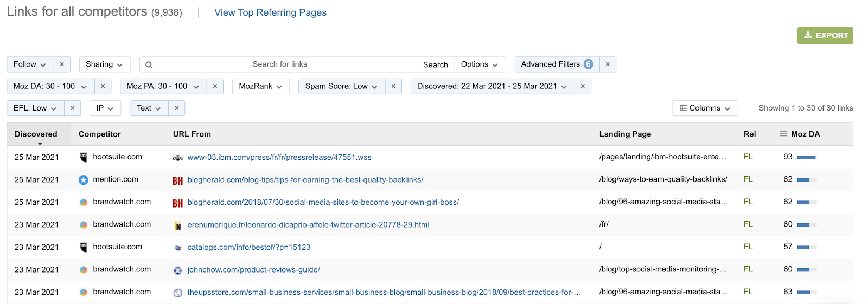Click the brandwatch icon in the erenumerique.fr row
The height and width of the screenshot is (304, 868).
click(84, 224)
